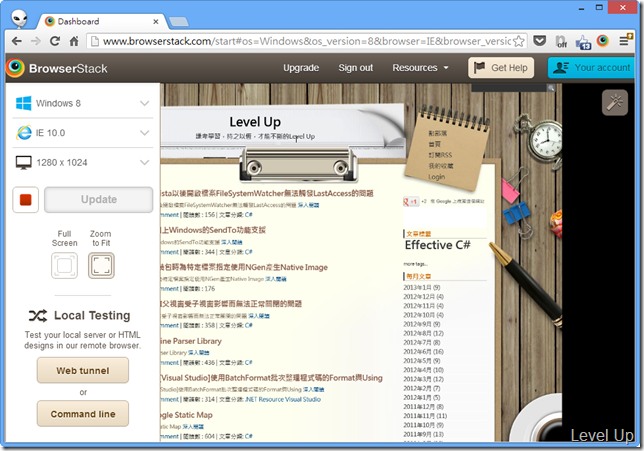Screen dimensions: 644x451
Task: Expand the Windows 8 OS dropdown
Action: pos(83,103)
